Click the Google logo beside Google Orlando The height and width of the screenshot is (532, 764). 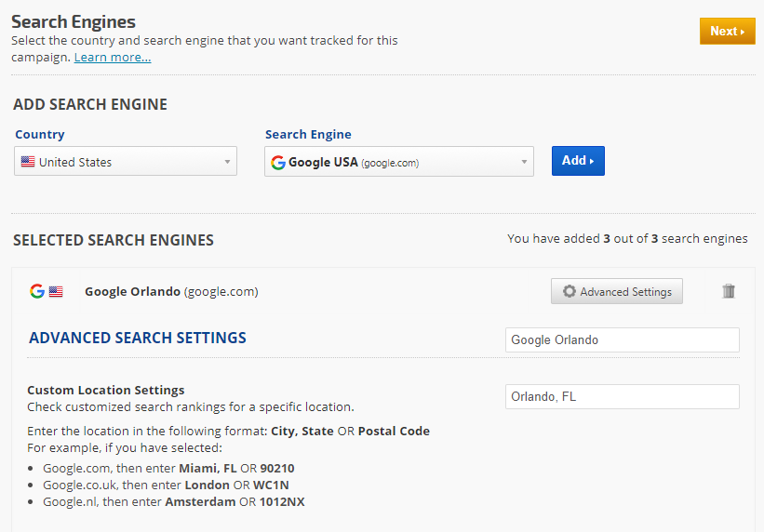37,291
